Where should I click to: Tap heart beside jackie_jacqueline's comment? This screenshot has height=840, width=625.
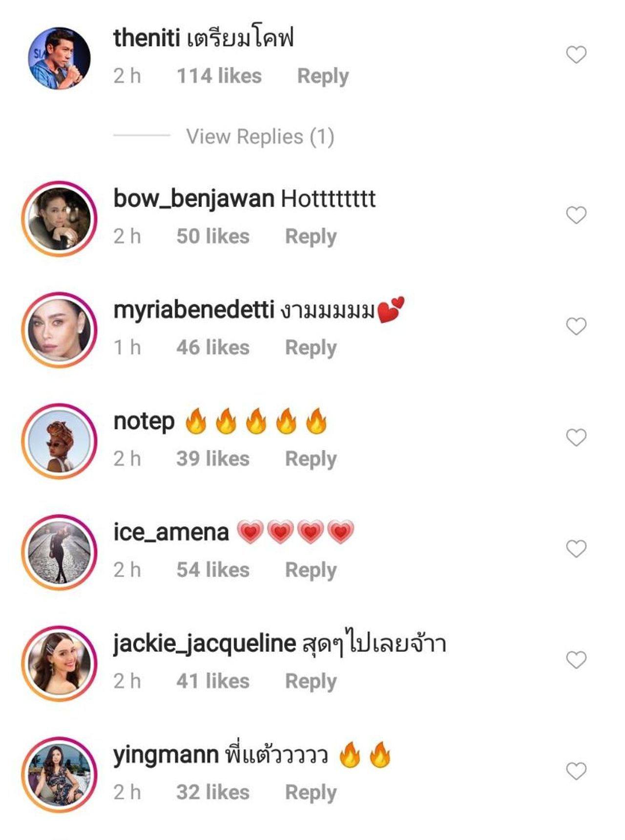[x=576, y=660]
